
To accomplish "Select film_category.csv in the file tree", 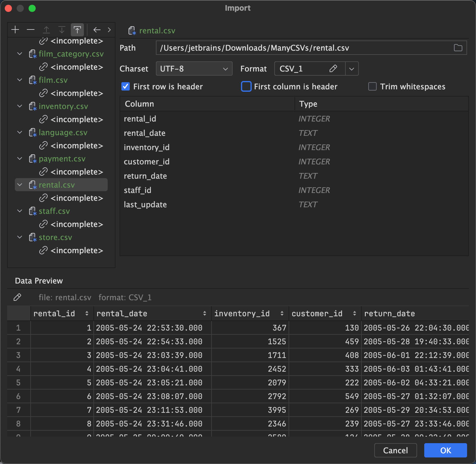I will [x=71, y=54].
